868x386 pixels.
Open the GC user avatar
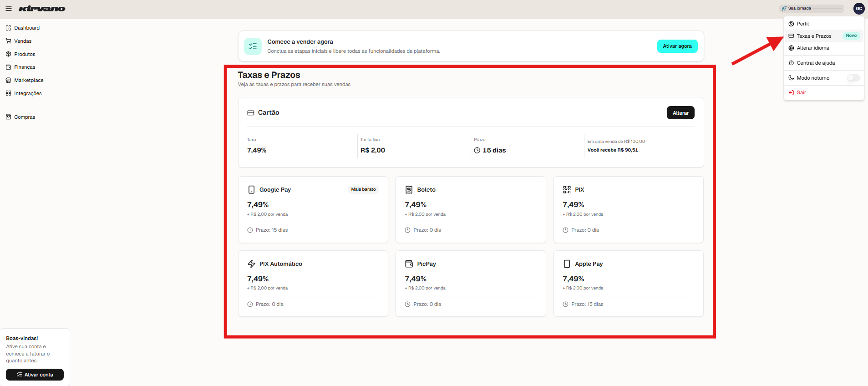tap(859, 9)
